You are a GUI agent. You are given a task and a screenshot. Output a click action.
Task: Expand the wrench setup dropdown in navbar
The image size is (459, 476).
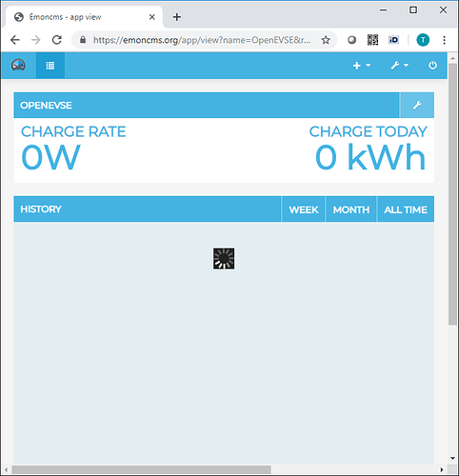[399, 66]
